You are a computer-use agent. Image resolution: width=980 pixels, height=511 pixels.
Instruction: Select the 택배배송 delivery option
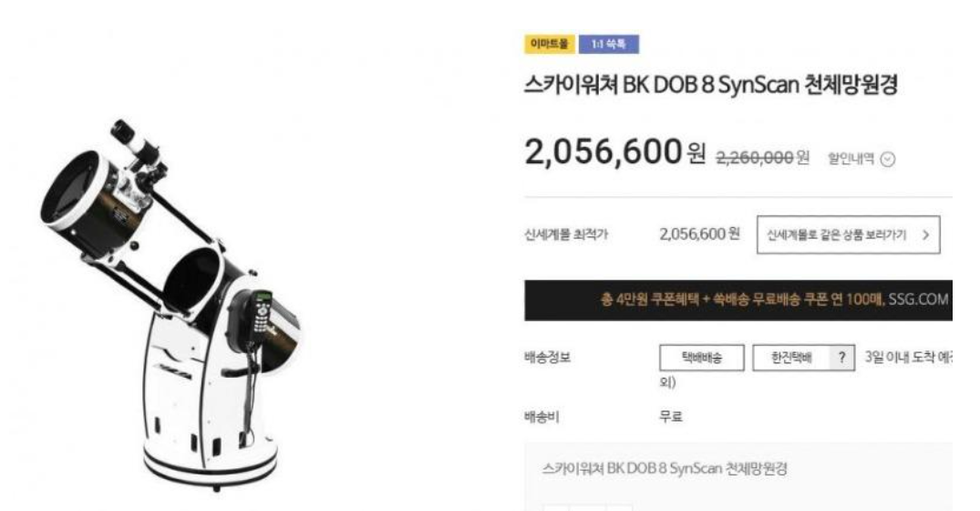tap(701, 358)
